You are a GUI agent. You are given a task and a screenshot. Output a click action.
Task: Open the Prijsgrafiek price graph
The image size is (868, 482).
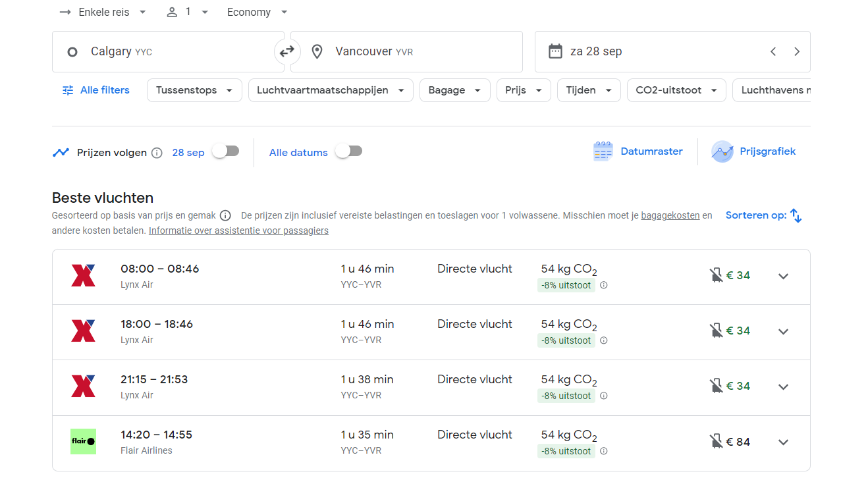coord(753,151)
